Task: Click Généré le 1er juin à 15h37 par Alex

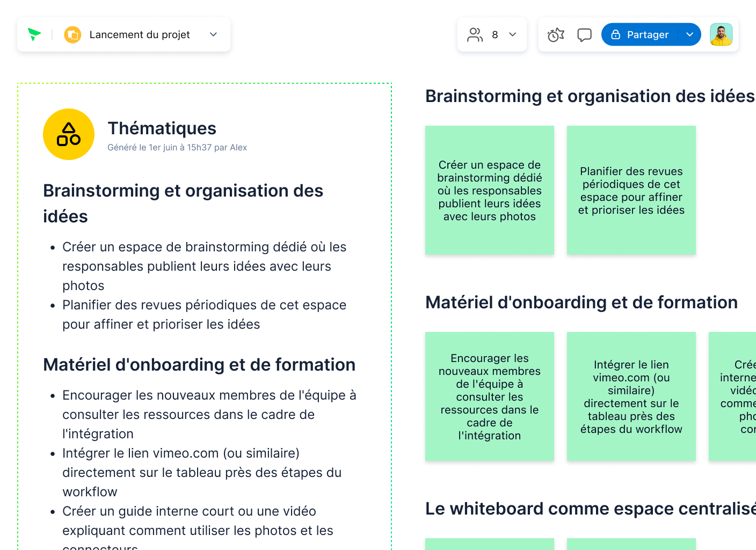Action: click(x=177, y=147)
